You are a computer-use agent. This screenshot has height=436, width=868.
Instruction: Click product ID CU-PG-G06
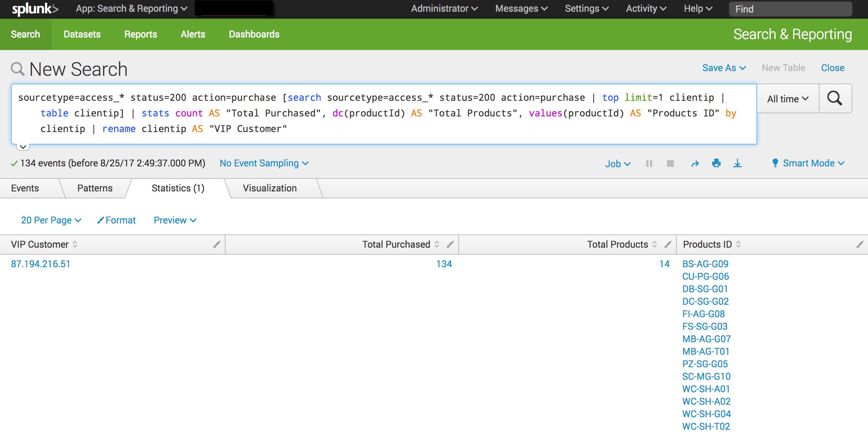tap(706, 277)
